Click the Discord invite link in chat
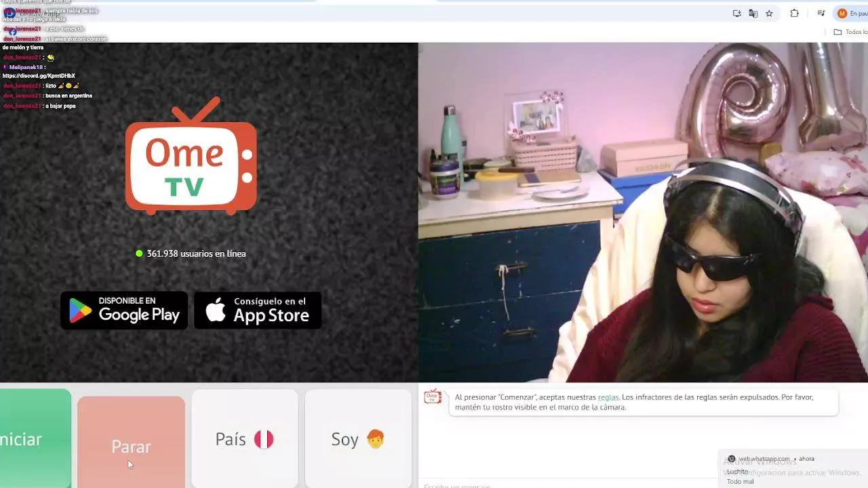The image size is (868, 488). pos(39,76)
